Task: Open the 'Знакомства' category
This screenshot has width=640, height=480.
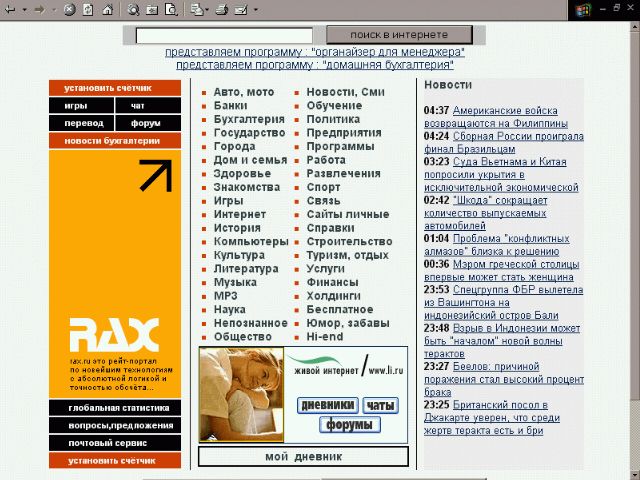Action: pyautogui.click(x=247, y=187)
